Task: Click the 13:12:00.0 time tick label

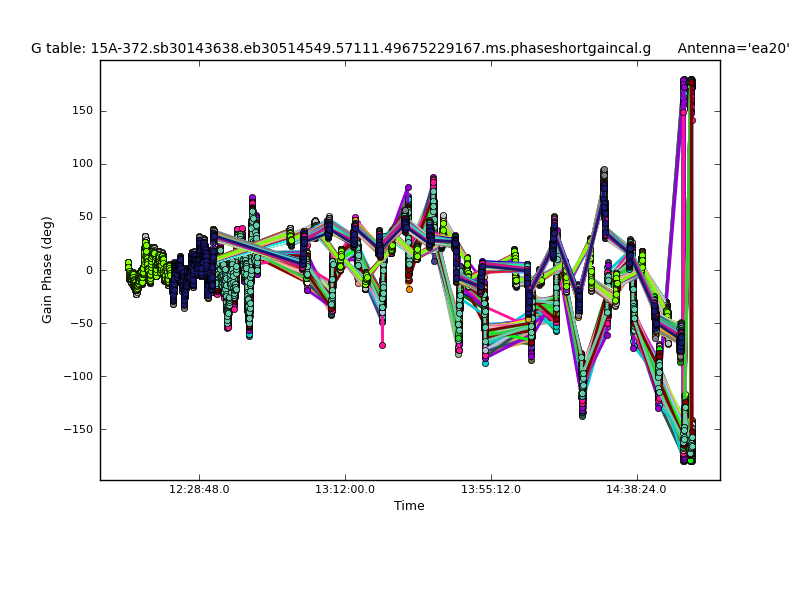Action: coord(345,490)
